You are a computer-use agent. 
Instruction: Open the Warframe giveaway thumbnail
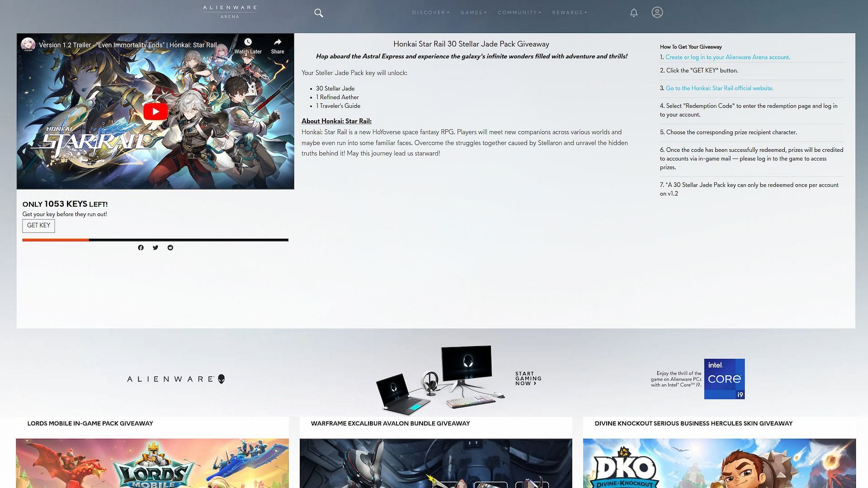pyautogui.click(x=436, y=463)
